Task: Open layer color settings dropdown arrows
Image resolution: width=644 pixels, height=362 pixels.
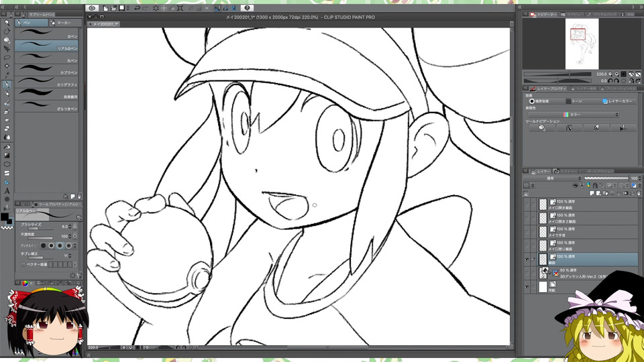Action: [x=639, y=185]
